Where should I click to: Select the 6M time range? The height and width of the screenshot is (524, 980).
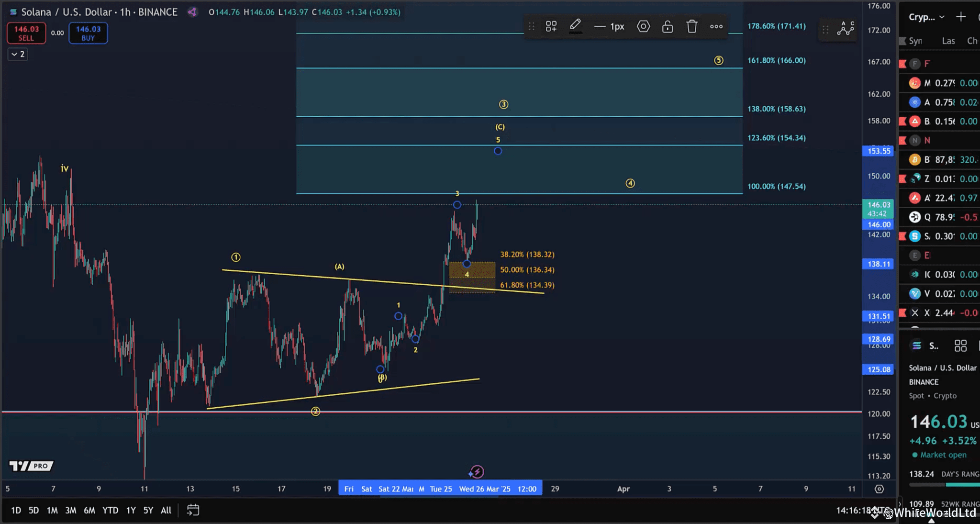(x=89, y=510)
